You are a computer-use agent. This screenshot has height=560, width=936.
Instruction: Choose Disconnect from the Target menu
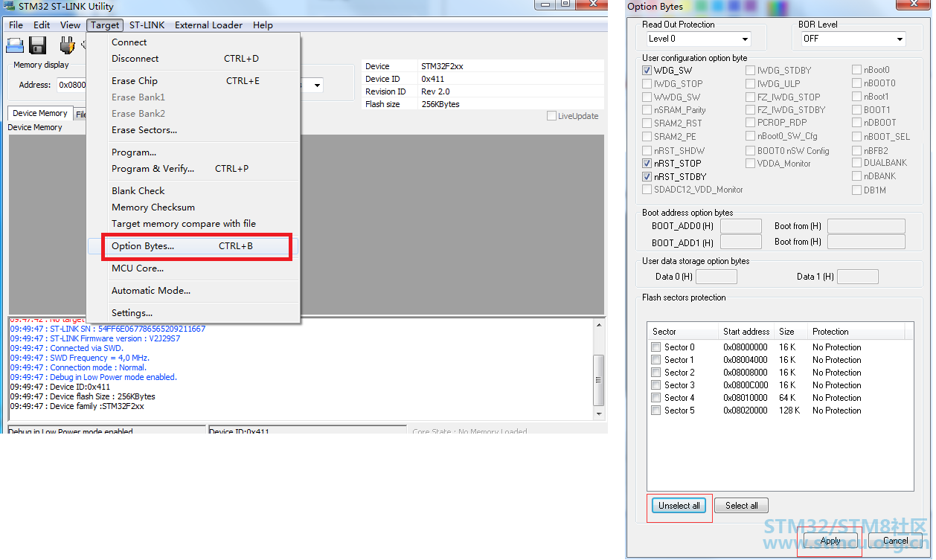[193, 59]
